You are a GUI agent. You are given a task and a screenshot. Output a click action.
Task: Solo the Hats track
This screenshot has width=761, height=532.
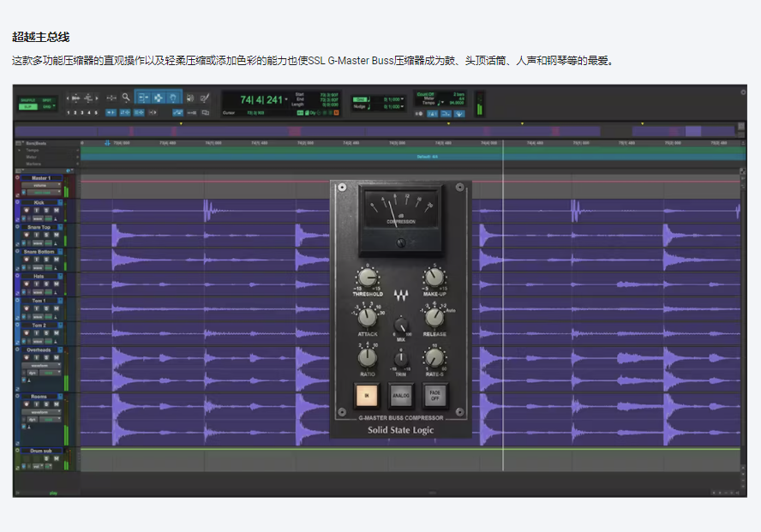(46, 284)
